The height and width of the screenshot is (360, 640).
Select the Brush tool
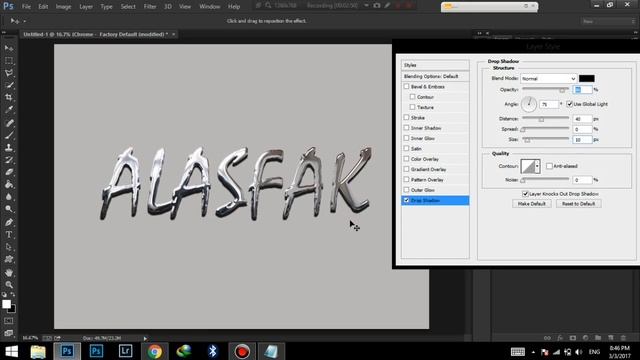tap(9, 135)
